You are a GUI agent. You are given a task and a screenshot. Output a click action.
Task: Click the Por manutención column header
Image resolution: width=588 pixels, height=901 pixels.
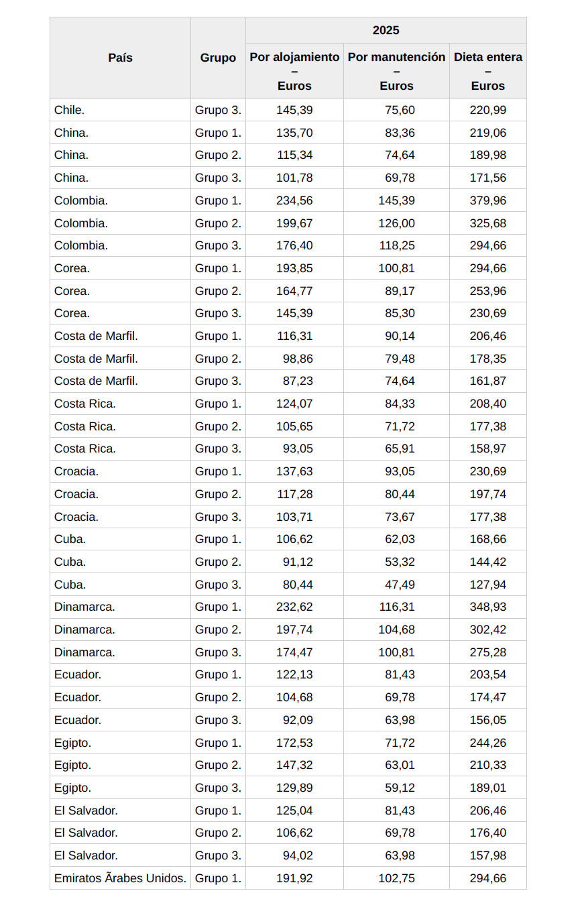click(396, 71)
